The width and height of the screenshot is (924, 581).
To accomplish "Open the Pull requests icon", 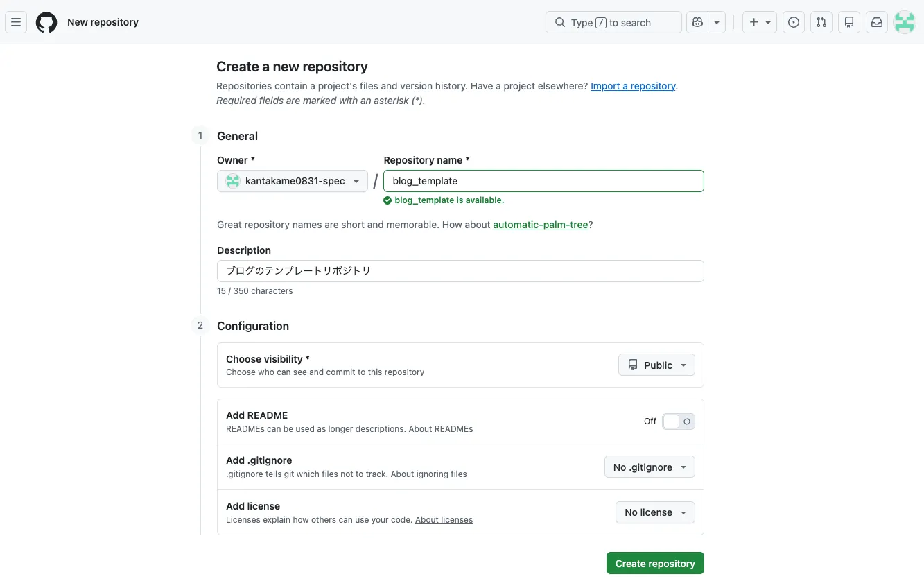I will [821, 22].
